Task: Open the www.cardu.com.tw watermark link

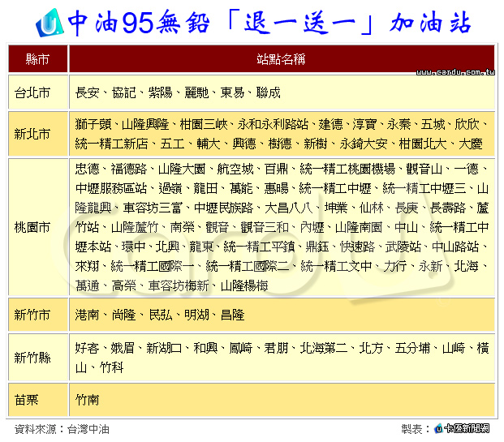Action: coord(455,72)
